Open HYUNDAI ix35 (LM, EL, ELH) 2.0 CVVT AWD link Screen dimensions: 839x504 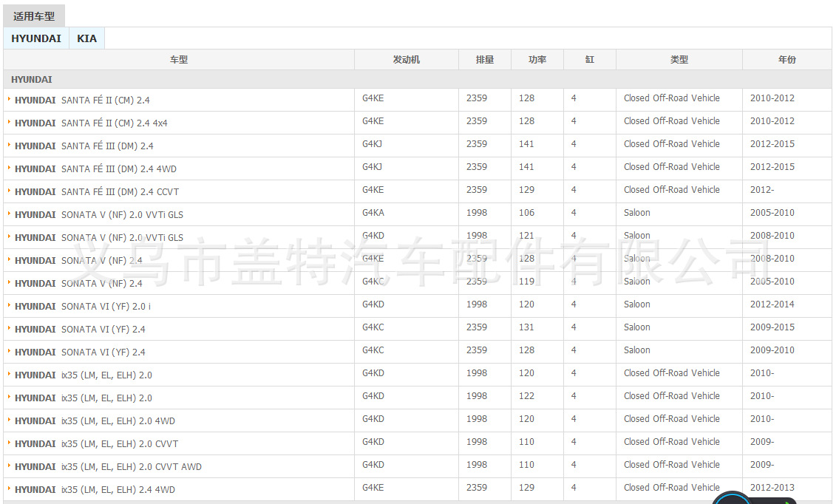tap(108, 467)
